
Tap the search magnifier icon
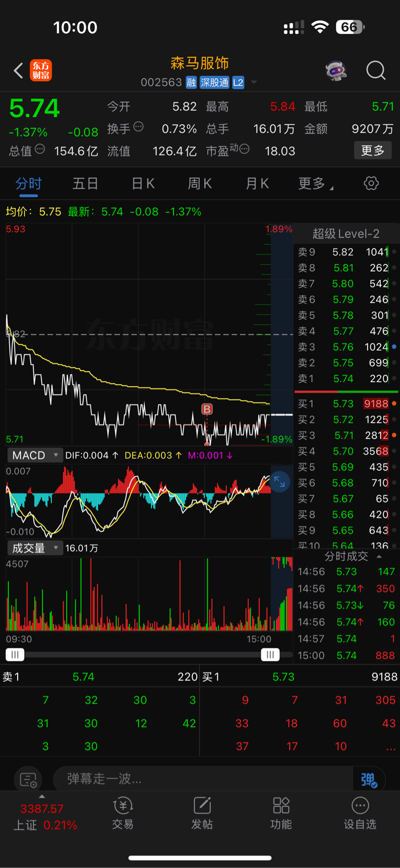[x=376, y=70]
